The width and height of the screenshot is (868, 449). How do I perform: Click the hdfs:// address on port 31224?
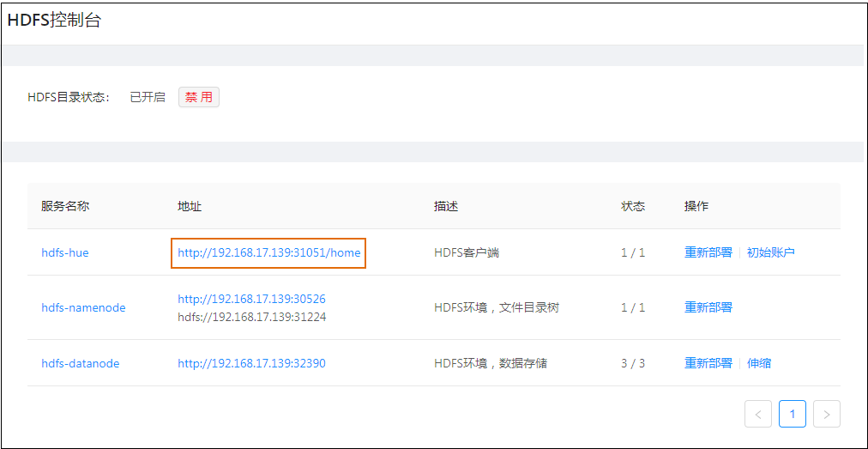251,317
